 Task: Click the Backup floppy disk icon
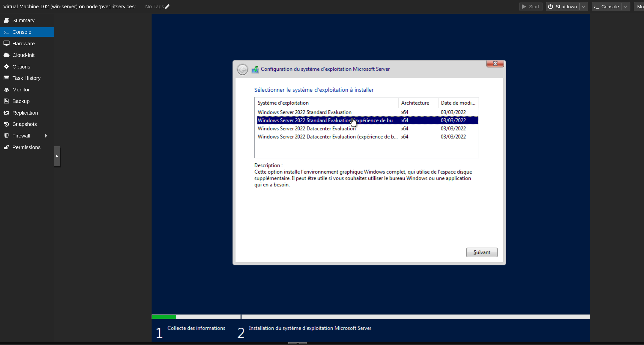7,101
